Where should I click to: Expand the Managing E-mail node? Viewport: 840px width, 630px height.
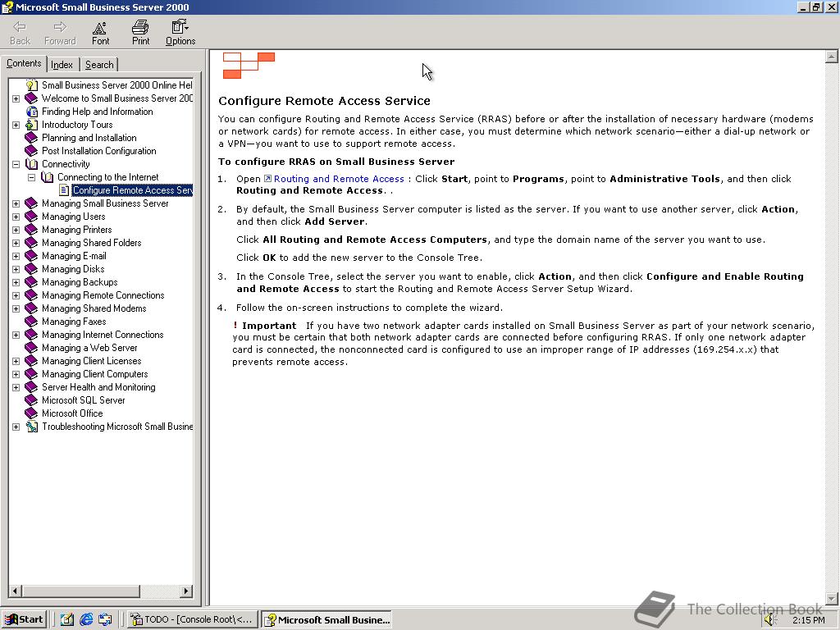coord(16,256)
